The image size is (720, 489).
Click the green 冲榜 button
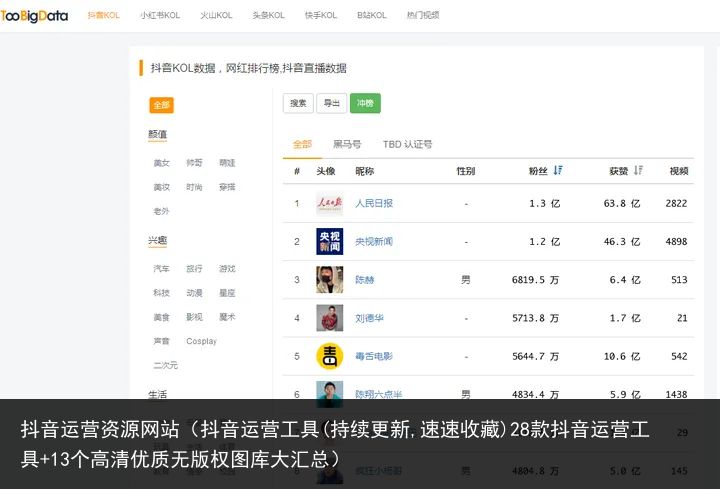point(365,103)
